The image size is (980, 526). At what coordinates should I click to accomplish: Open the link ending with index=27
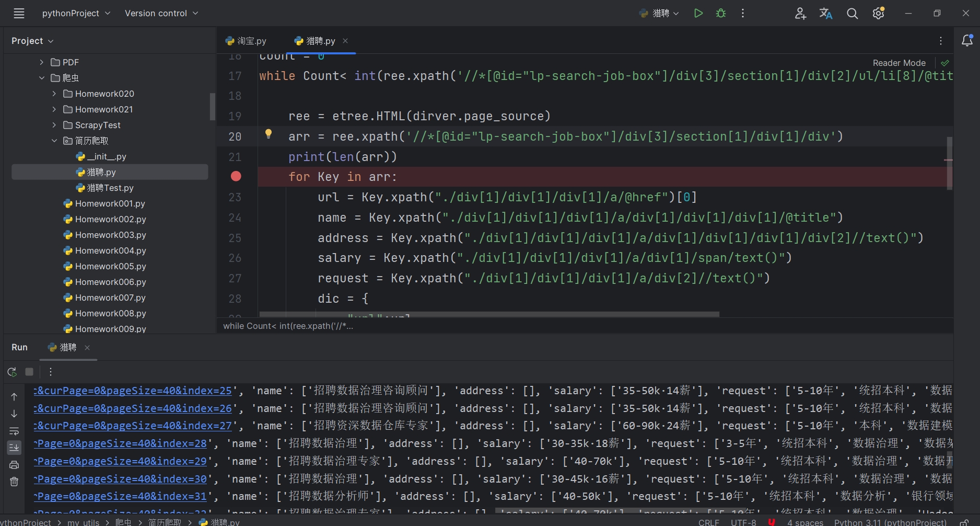133,426
